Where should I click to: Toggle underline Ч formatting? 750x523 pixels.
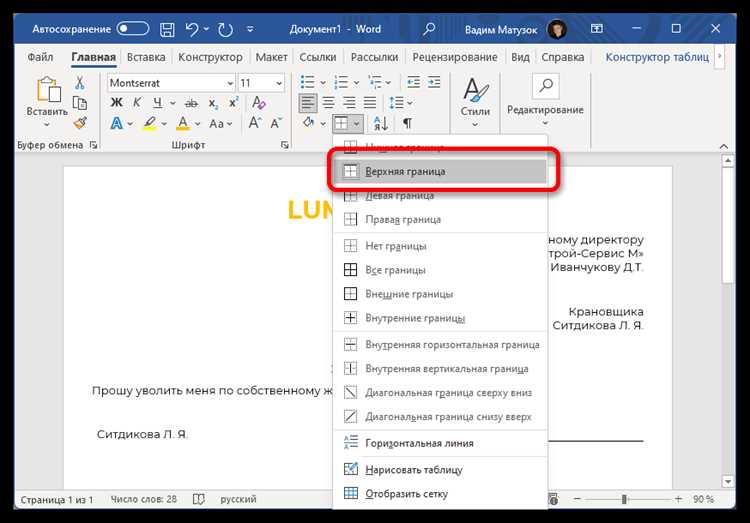pyautogui.click(x=157, y=102)
